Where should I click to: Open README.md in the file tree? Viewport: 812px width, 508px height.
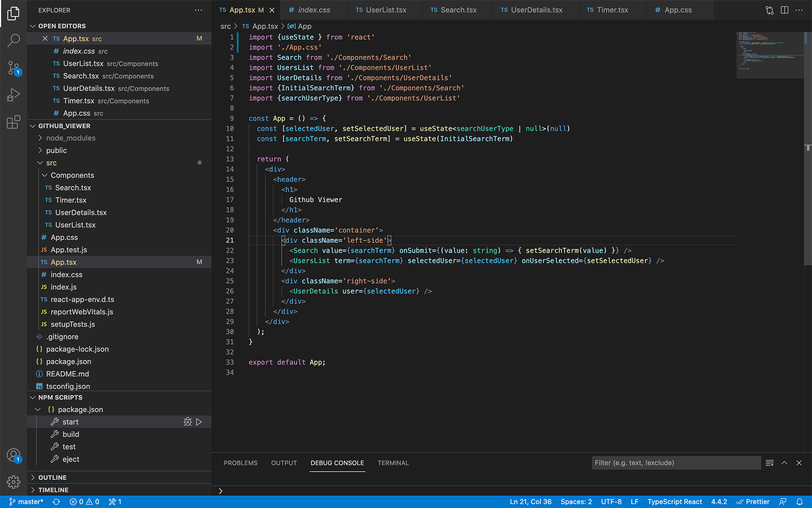point(120,374)
